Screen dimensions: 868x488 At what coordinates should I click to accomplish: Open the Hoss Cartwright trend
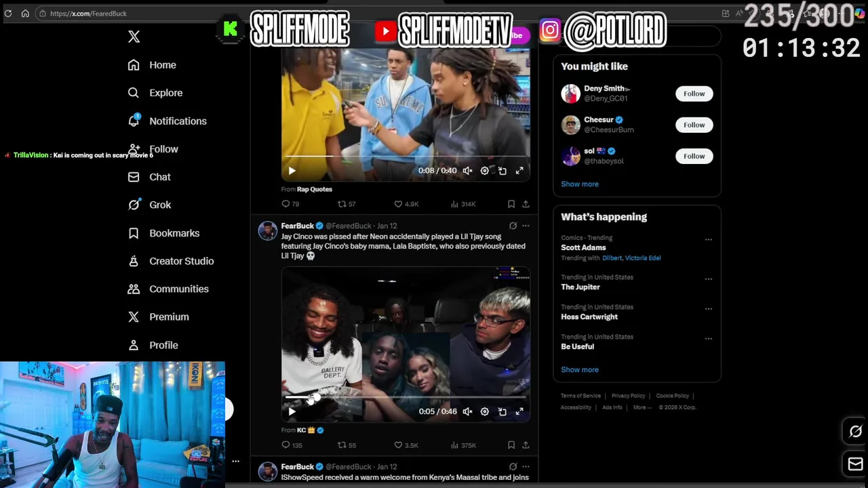589,317
